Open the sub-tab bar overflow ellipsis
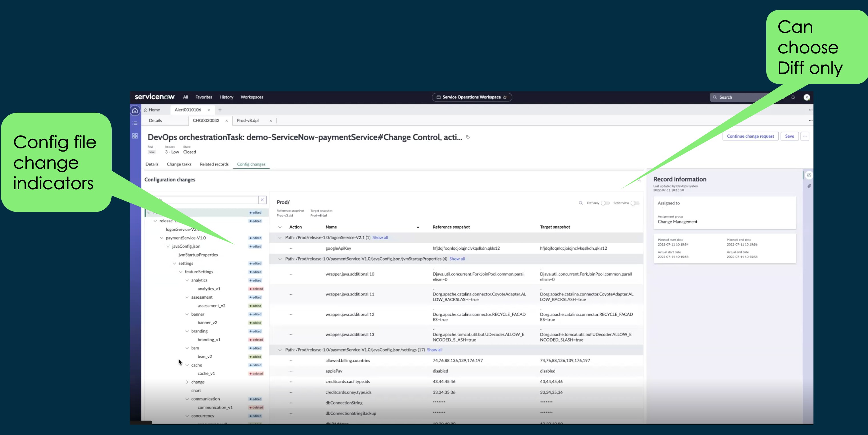 pyautogui.click(x=810, y=121)
